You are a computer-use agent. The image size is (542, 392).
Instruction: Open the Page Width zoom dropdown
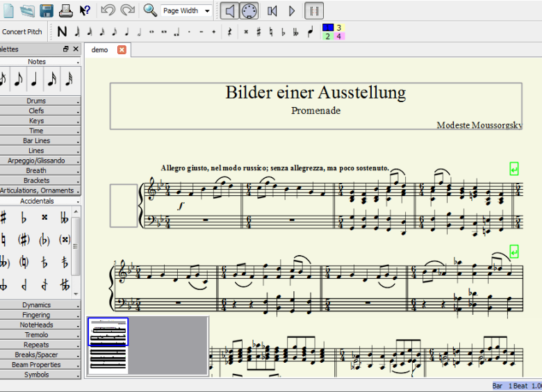click(x=186, y=10)
